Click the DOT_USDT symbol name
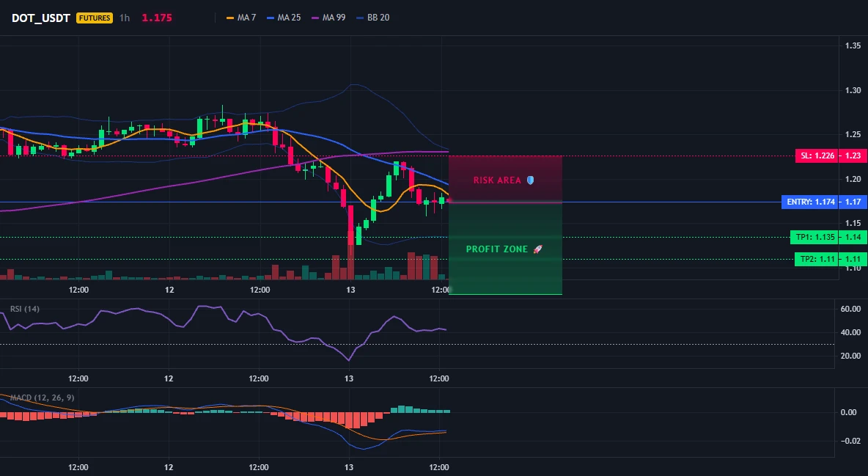 pyautogui.click(x=41, y=18)
